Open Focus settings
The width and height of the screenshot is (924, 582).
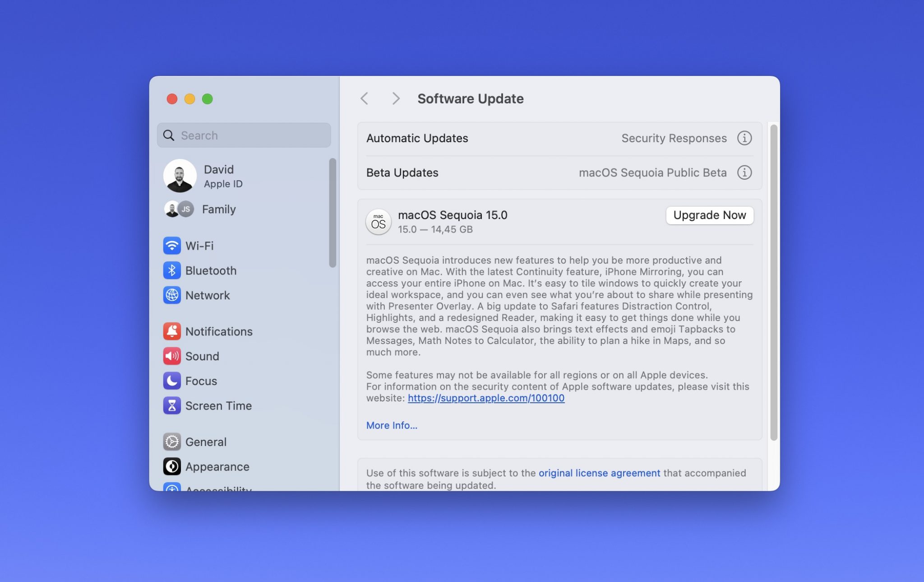200,381
